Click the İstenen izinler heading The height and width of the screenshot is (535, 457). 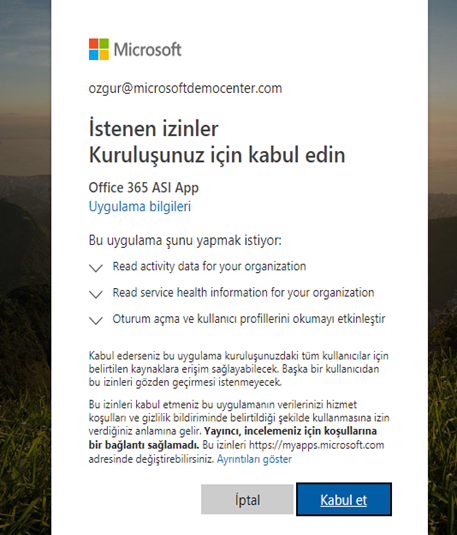[x=153, y=128]
